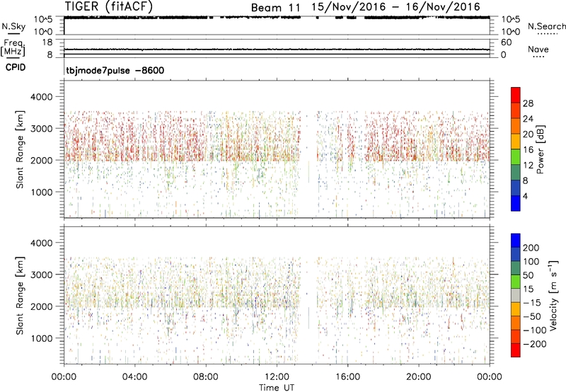Click the 3000 tick in power panel
The height and width of the screenshot is (392, 566).
[42, 129]
